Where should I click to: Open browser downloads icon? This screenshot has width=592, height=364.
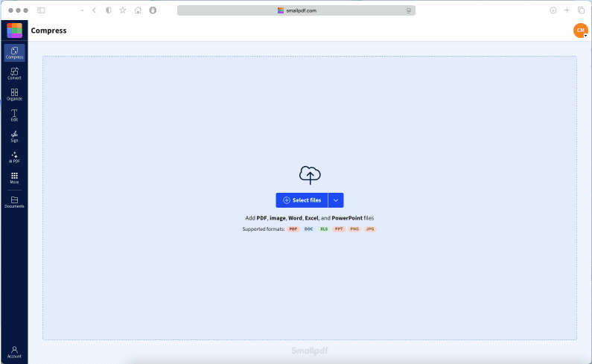[x=553, y=10]
